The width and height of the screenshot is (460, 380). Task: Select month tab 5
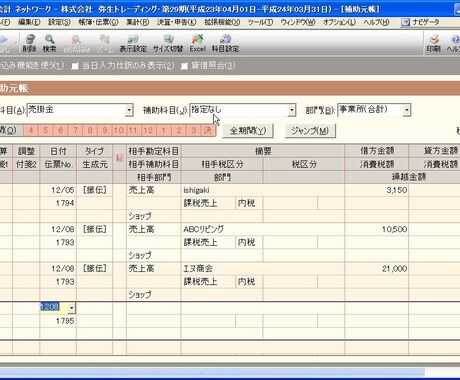point(46,130)
